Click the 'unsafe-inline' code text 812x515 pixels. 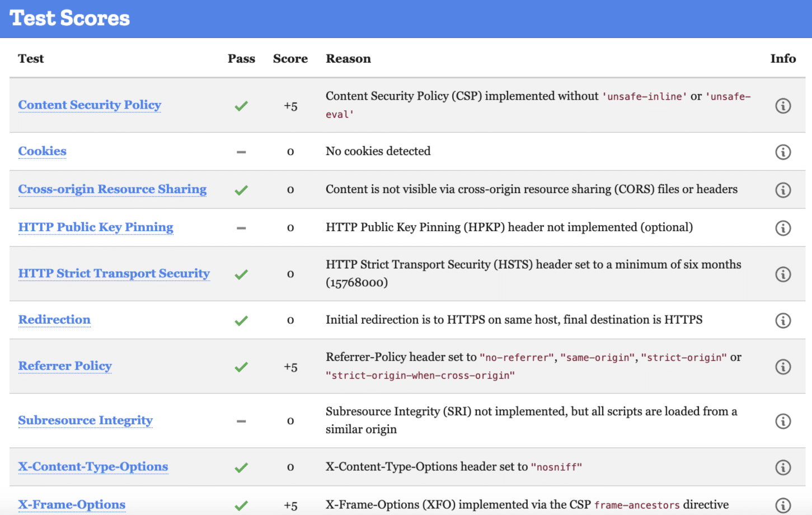pyautogui.click(x=644, y=97)
